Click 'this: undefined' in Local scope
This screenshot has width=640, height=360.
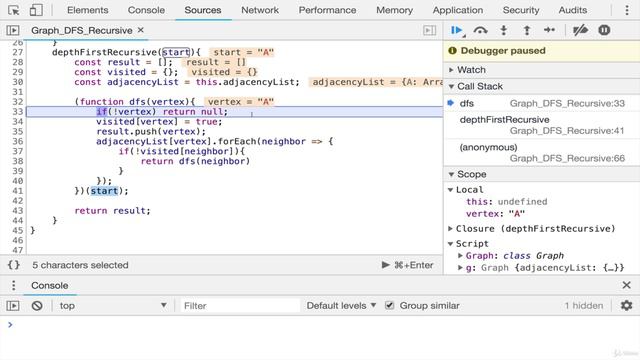(x=507, y=202)
